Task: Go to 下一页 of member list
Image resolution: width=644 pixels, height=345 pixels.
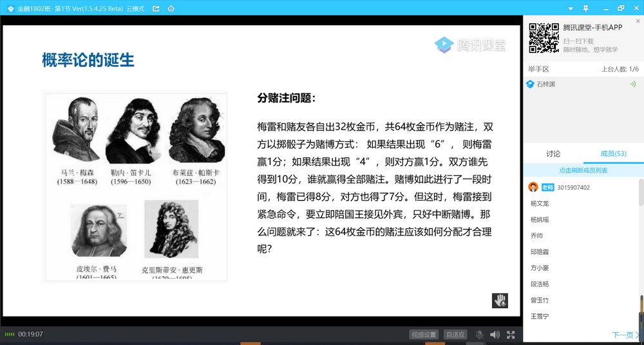Action: [625, 335]
